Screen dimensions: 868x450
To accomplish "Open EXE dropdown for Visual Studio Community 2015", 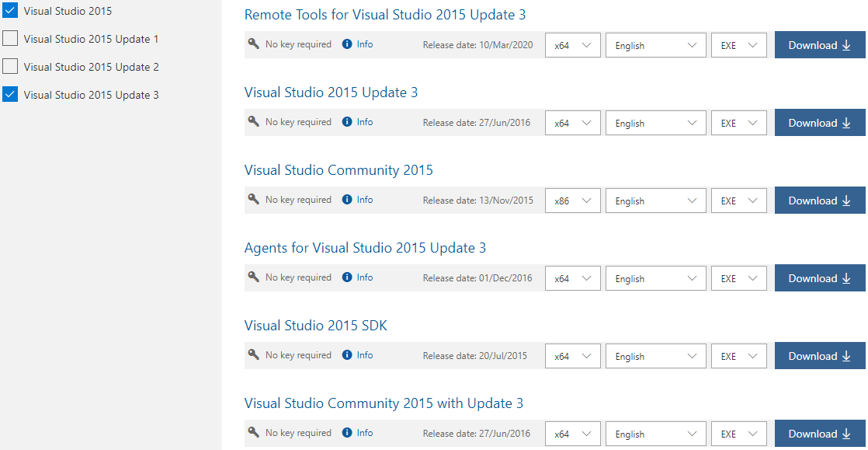I will pyautogui.click(x=739, y=201).
